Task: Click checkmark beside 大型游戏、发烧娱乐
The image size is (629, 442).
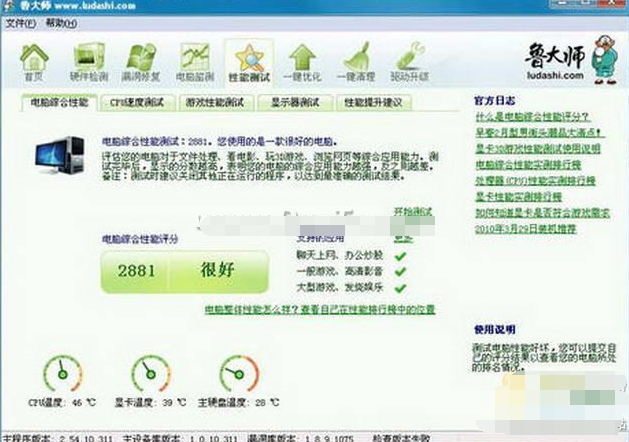Action: pos(400,288)
